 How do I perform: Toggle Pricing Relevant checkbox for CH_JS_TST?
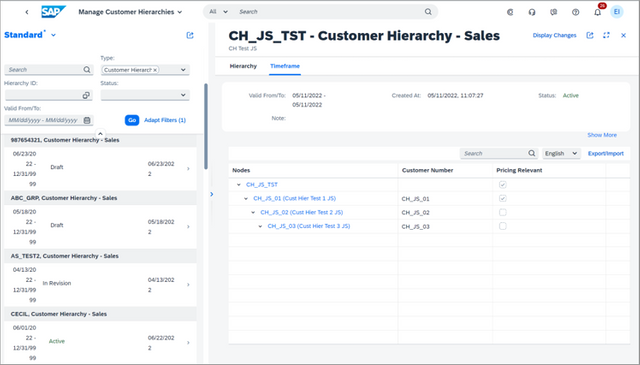(x=502, y=185)
